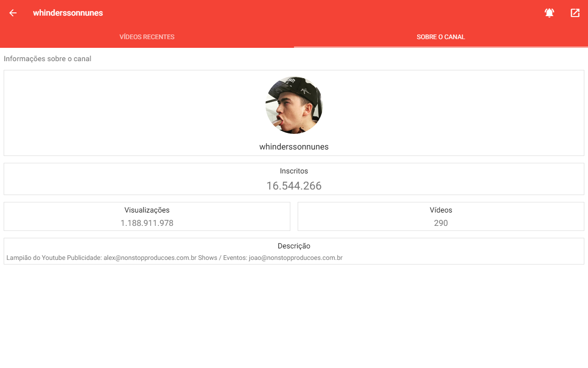Viewport: 588px width, 368px height.
Task: Click alex@nonstopproducoes.com.br email in description
Action: (150, 258)
